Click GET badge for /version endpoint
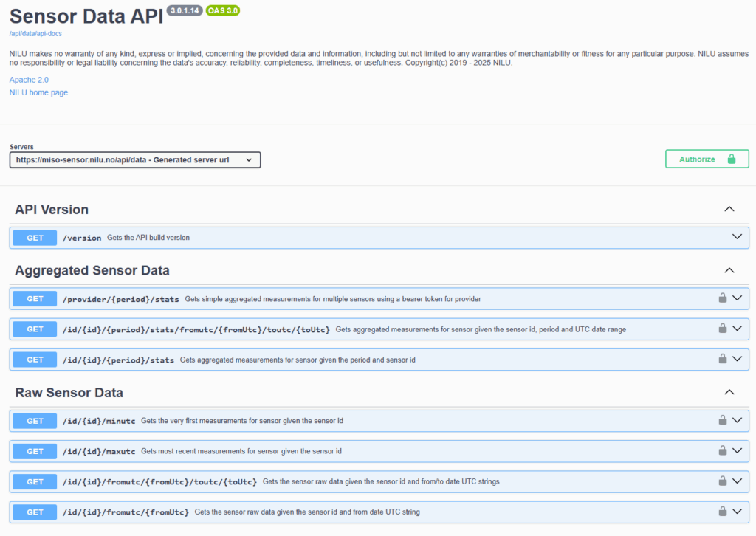 pyautogui.click(x=35, y=238)
